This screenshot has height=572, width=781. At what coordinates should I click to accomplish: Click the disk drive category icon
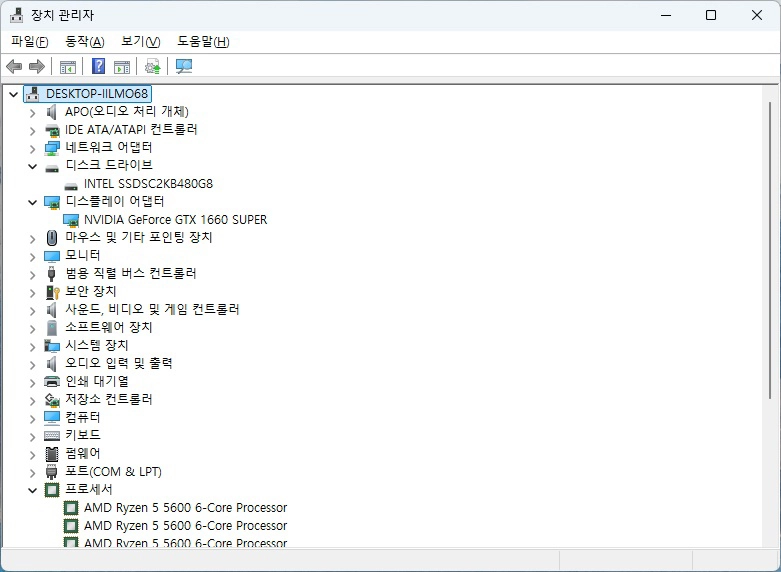click(x=52, y=168)
